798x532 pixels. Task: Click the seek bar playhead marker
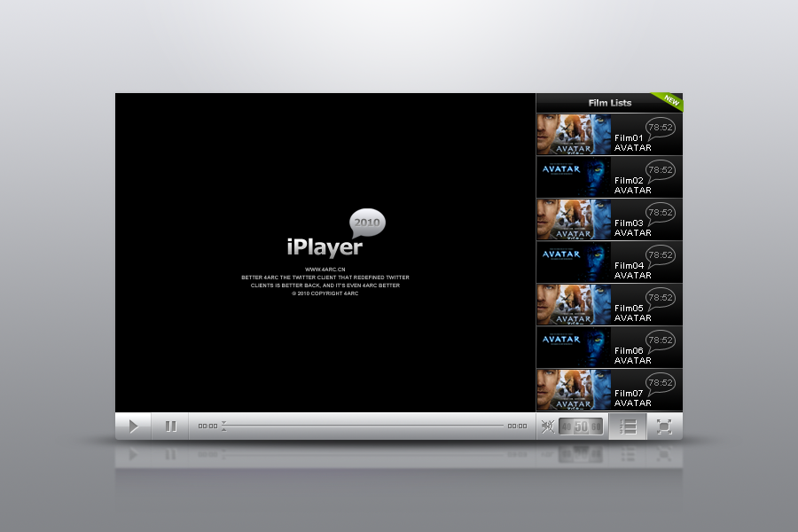pos(223,426)
